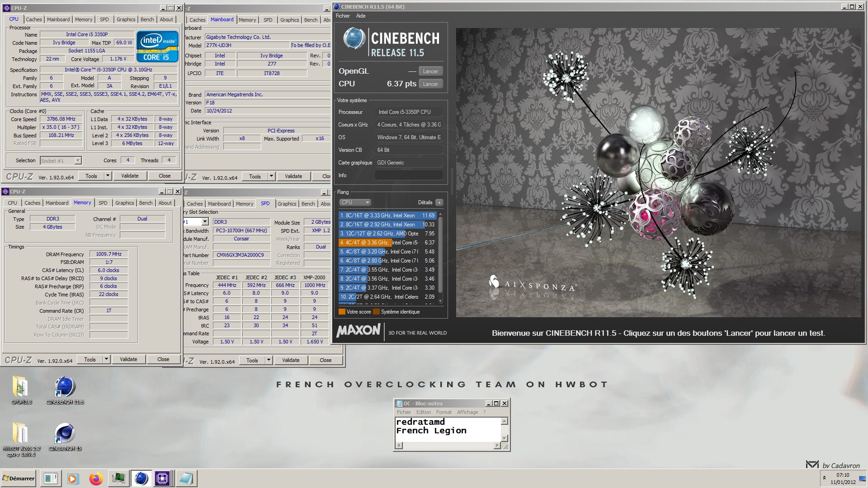
Task: Click the Info input field in Cinebench
Action: pos(409,175)
